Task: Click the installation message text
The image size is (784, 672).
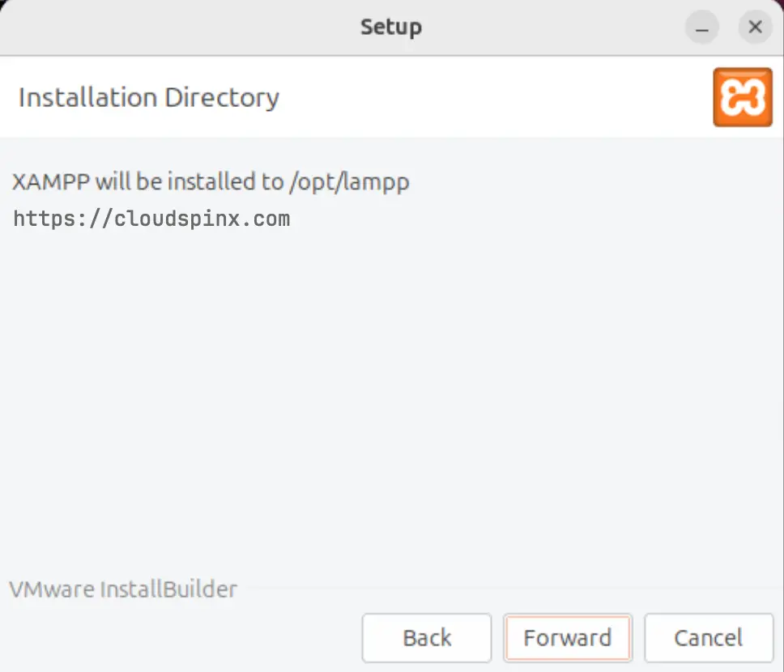Action: pyautogui.click(x=209, y=182)
